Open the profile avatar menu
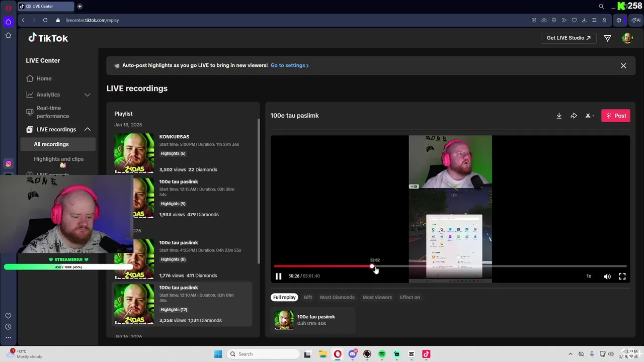Viewport: 644px width, 362px height. tap(627, 38)
